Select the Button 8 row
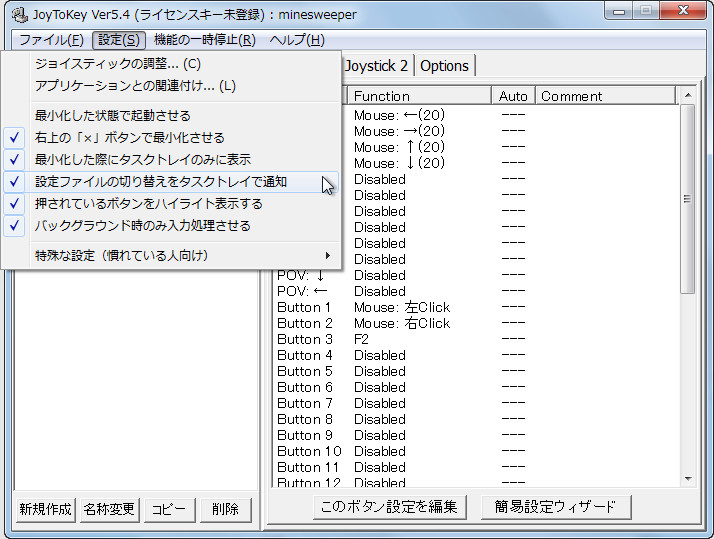 point(476,419)
